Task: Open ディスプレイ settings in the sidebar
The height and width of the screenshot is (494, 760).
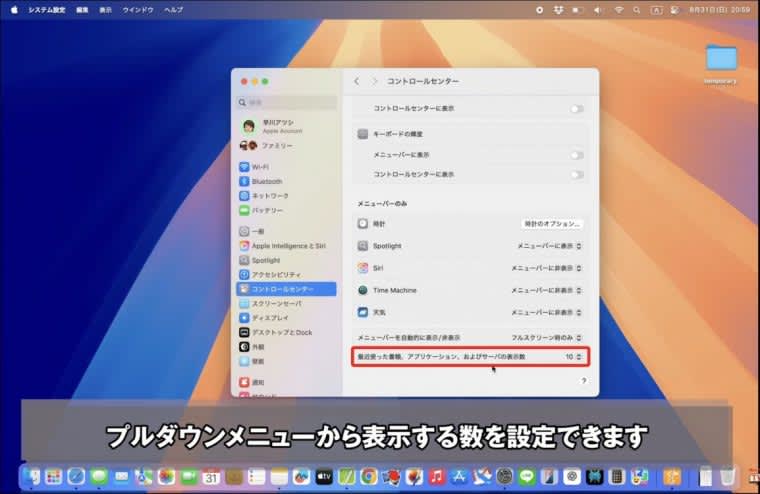Action: point(270,317)
